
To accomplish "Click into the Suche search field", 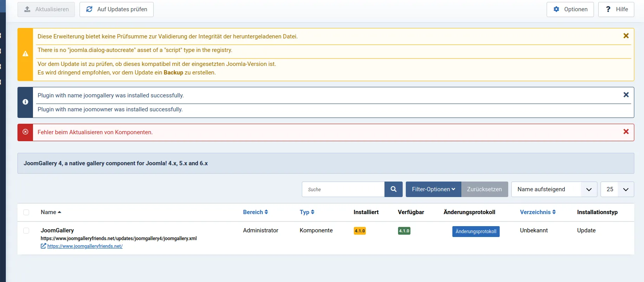I will click(343, 189).
